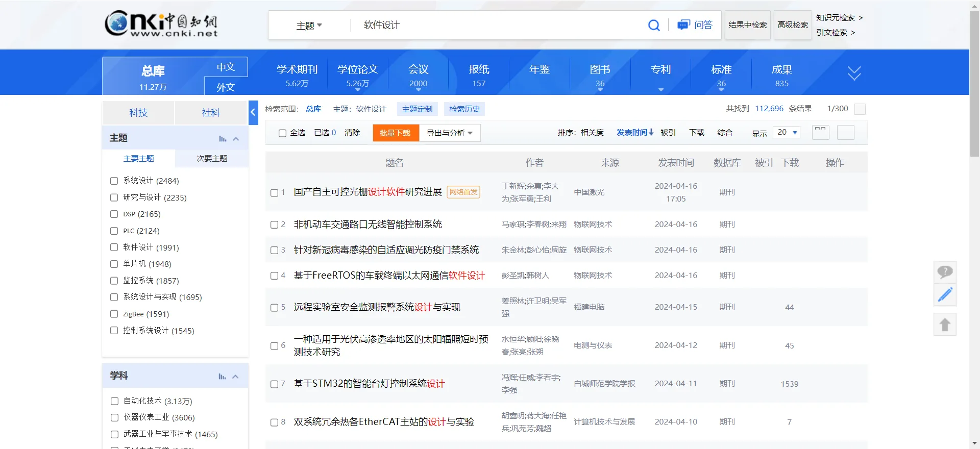Expand 会议 sub-menu arrow

click(x=419, y=90)
